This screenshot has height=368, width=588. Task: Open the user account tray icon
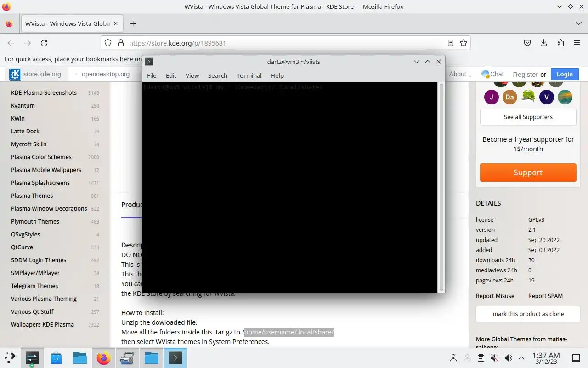point(453,358)
